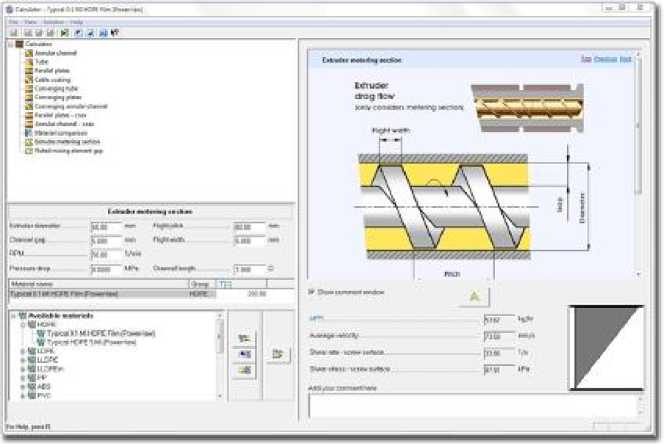Select the Converging annular channel calculator
This screenshot has width=665, height=444.
pos(71,106)
